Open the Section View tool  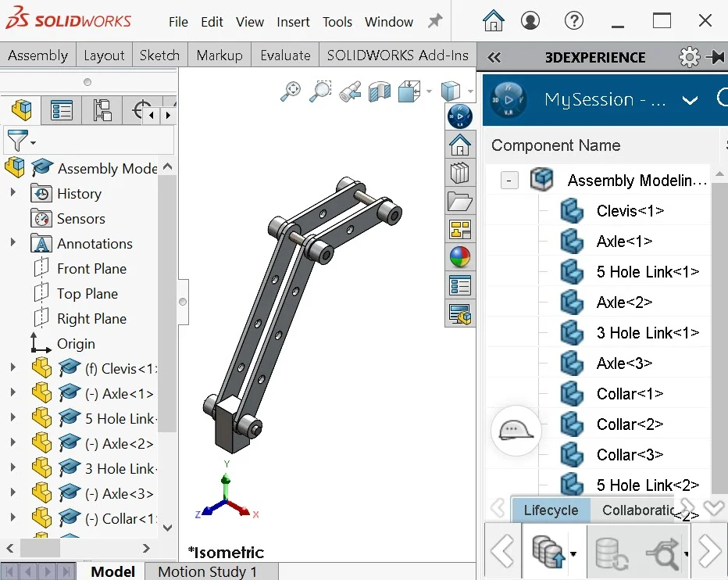[380, 90]
